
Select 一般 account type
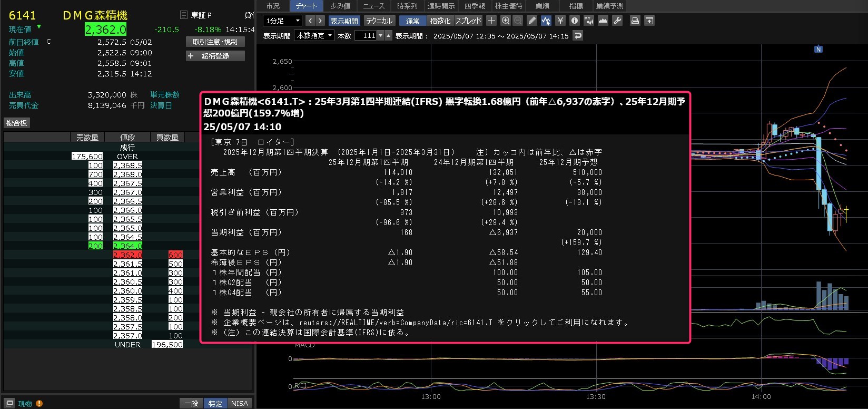click(191, 403)
